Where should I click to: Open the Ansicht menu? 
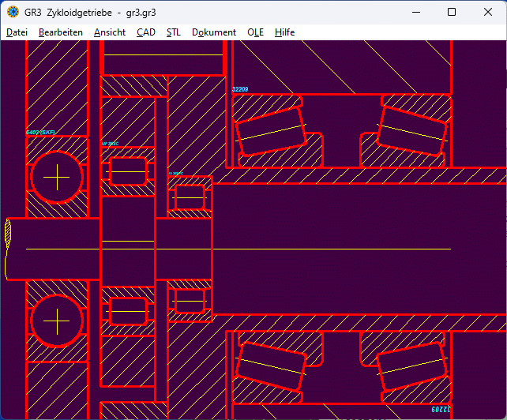(110, 32)
